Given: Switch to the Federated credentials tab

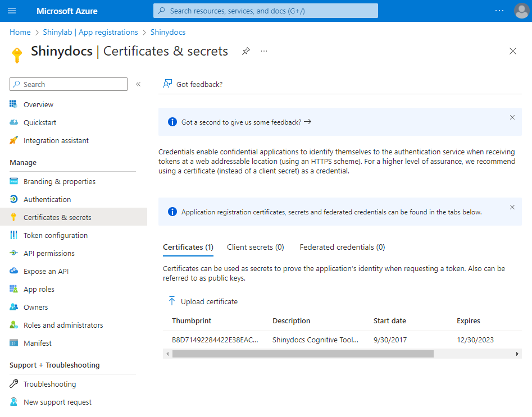Looking at the screenshot, I should point(342,247).
